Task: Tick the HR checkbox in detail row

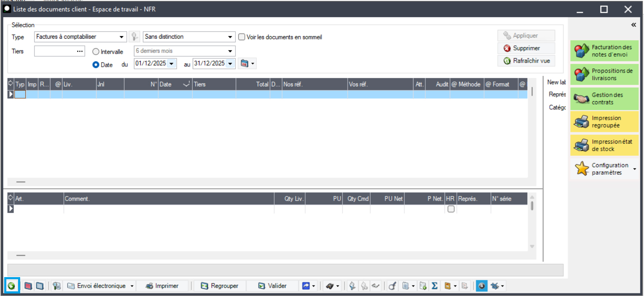Action: pos(451,209)
